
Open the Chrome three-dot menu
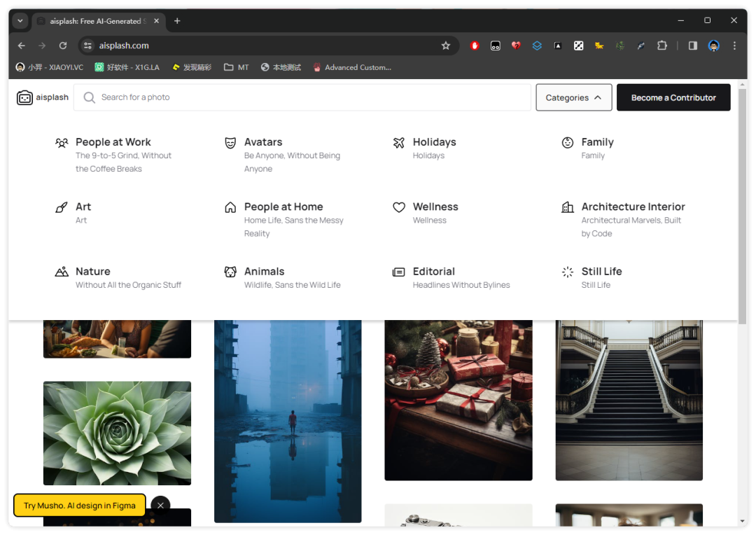(734, 46)
